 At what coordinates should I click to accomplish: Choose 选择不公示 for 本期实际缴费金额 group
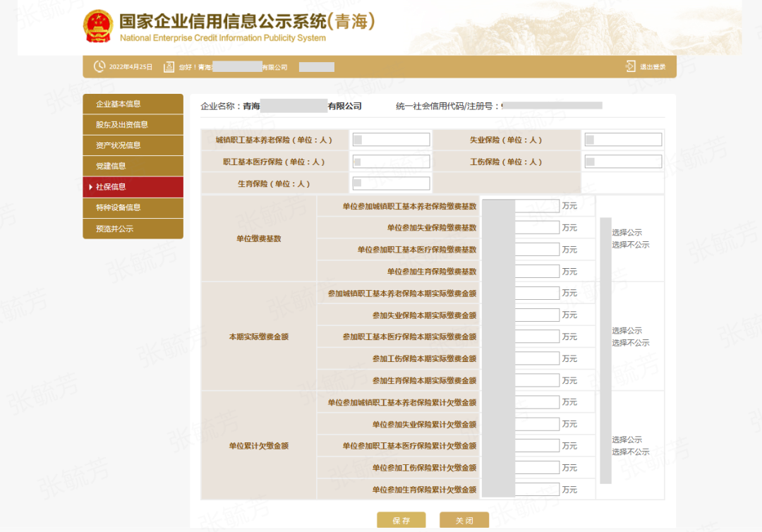[630, 342]
